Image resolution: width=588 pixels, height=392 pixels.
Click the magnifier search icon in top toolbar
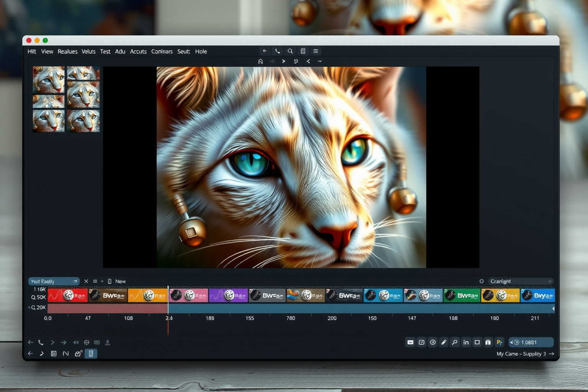[x=290, y=51]
